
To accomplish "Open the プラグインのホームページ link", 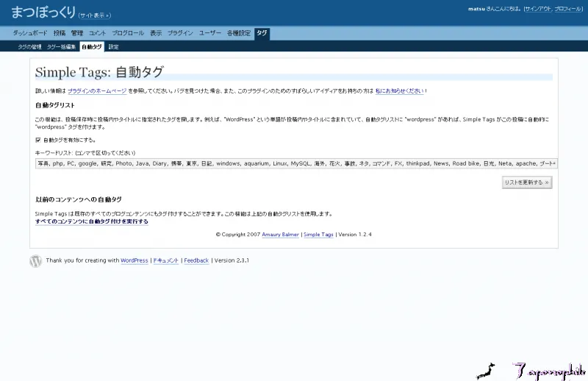I will click(97, 91).
